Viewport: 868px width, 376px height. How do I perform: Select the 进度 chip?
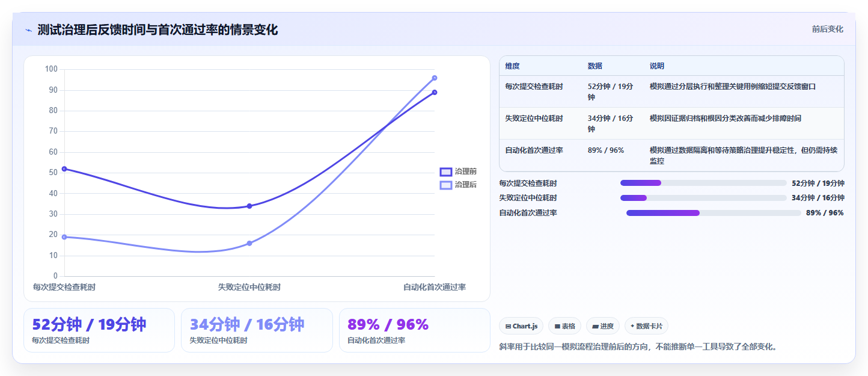603,326
